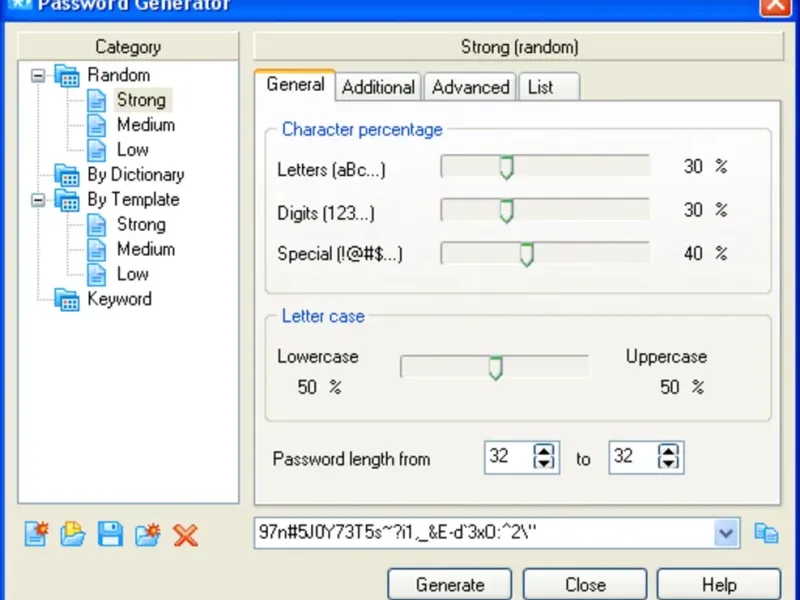Click the open folder icon in bottom toolbar
The image size is (800, 600).
point(72,534)
